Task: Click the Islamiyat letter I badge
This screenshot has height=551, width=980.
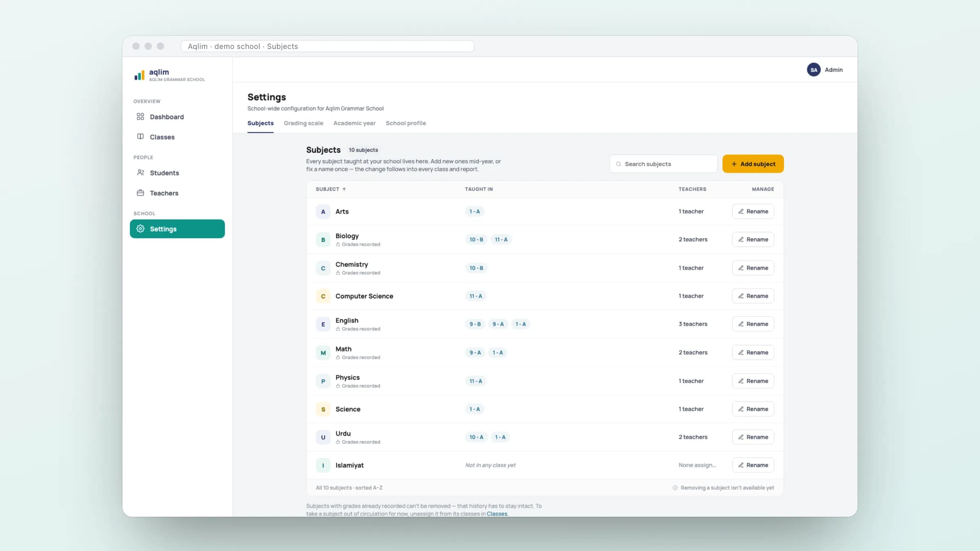Action: [x=323, y=465]
